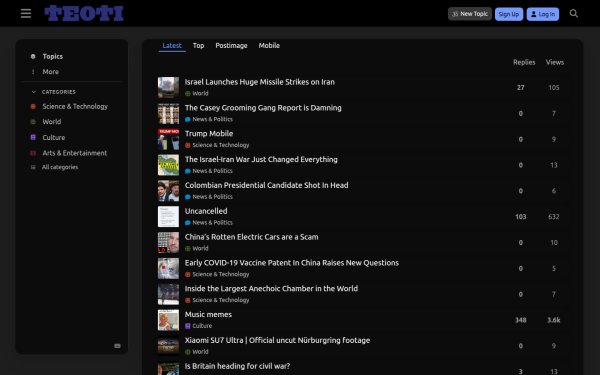Click thumbnail of Israel-Iran War Changed Everything
600x375 pixels.
point(168,165)
